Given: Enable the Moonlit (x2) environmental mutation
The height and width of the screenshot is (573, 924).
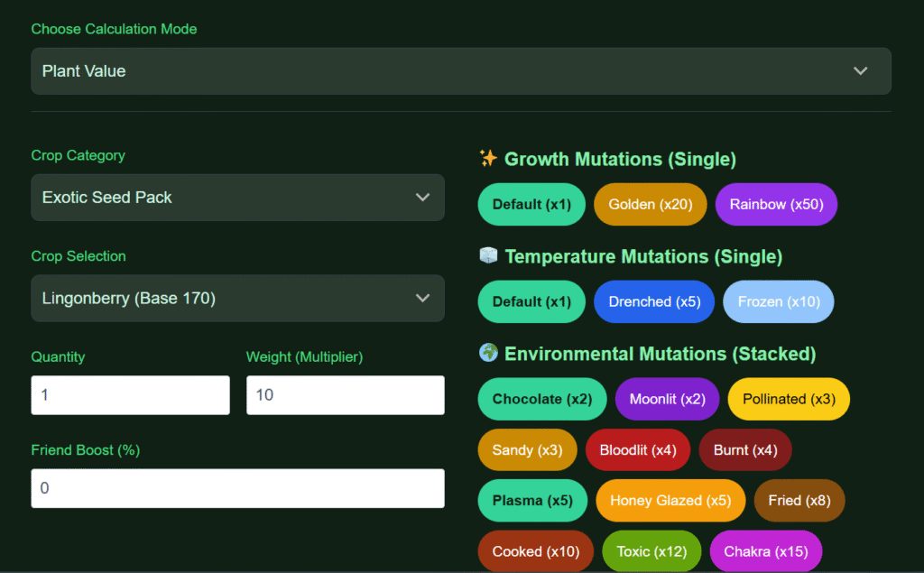Looking at the screenshot, I should tap(667, 399).
